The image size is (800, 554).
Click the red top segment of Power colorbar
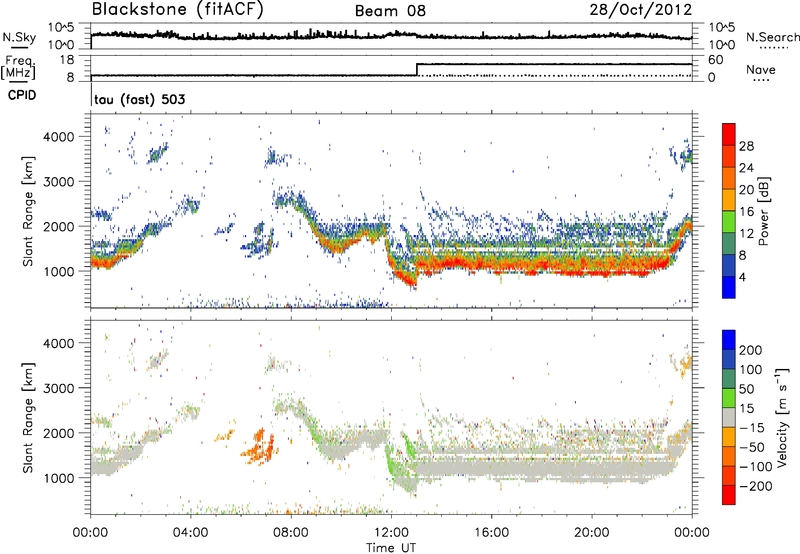tap(729, 135)
